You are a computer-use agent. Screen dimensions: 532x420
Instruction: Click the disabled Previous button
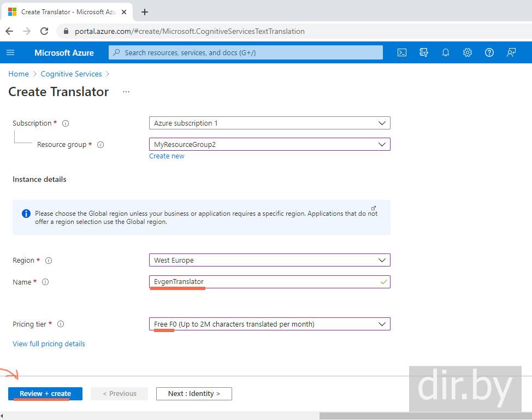coord(120,394)
